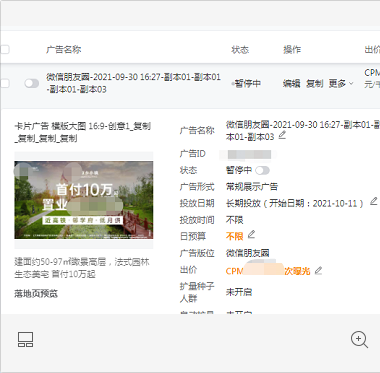Click 编辑 in the ad row
This screenshot has height=373, width=380.
[x=292, y=83]
